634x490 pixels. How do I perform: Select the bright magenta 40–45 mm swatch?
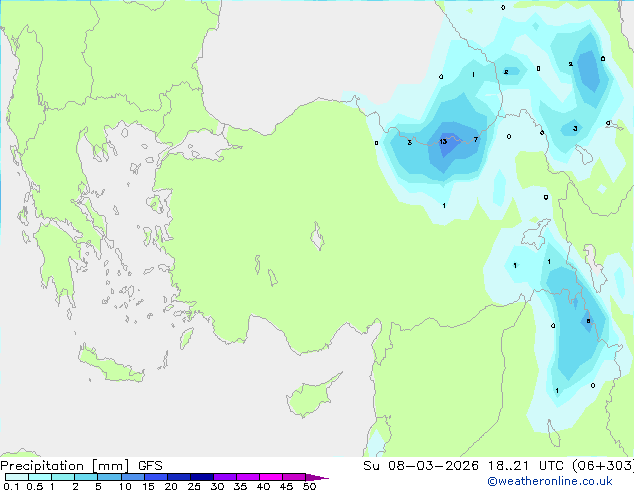(x=271, y=477)
